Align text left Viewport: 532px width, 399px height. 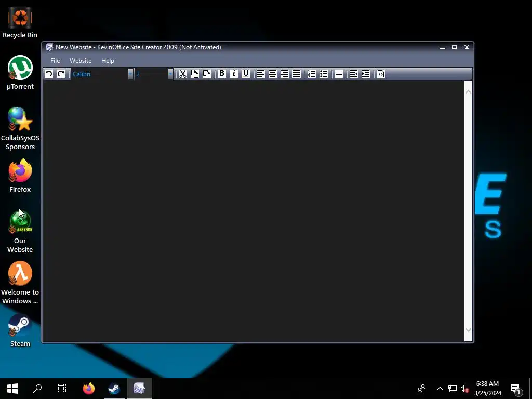261,74
